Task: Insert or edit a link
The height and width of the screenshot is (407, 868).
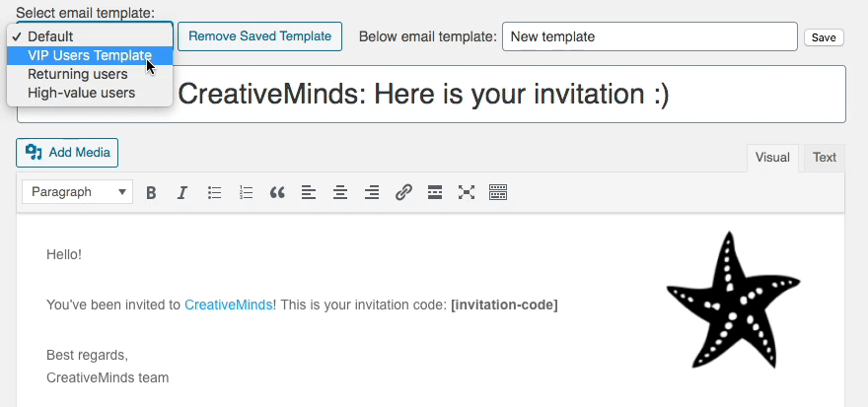Action: click(x=403, y=193)
